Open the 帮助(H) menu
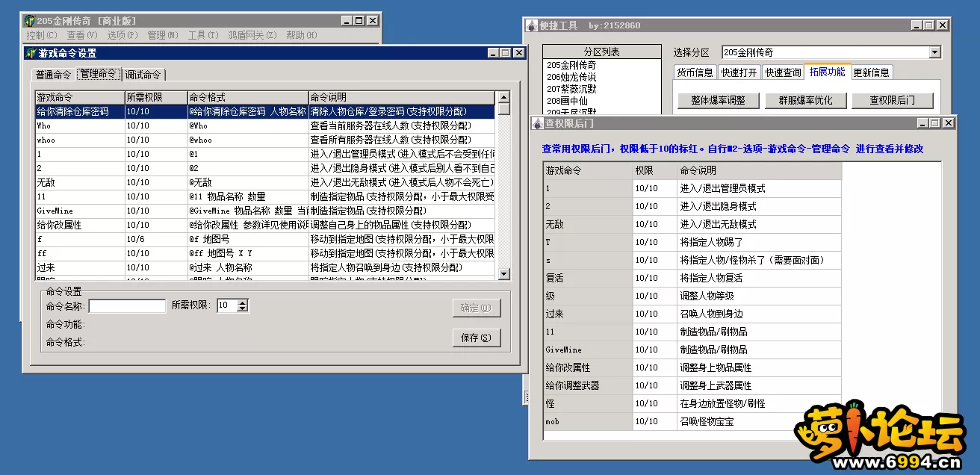The width and height of the screenshot is (980, 475). pos(302,35)
